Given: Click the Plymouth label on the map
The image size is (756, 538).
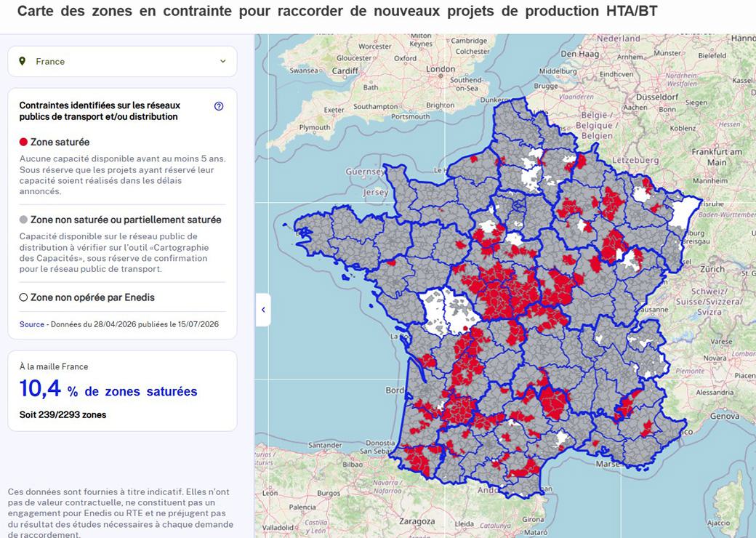Looking at the screenshot, I should [315, 128].
